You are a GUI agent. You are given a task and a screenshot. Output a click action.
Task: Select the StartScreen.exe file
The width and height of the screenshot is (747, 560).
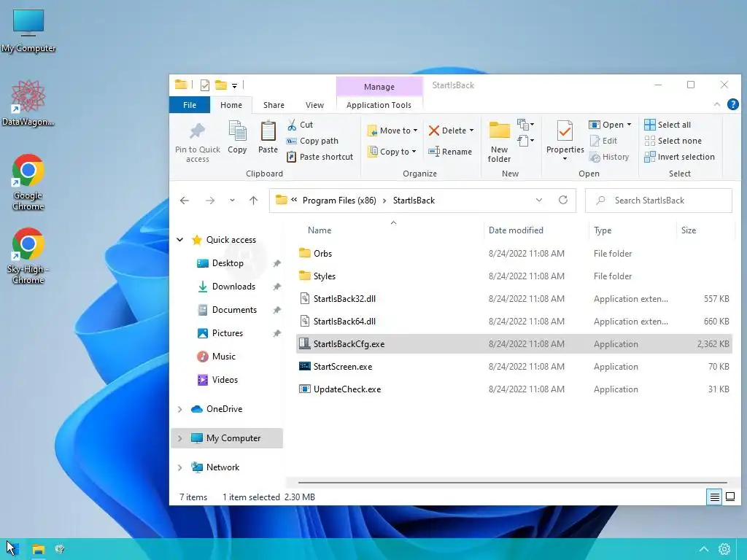[x=514, y=367]
